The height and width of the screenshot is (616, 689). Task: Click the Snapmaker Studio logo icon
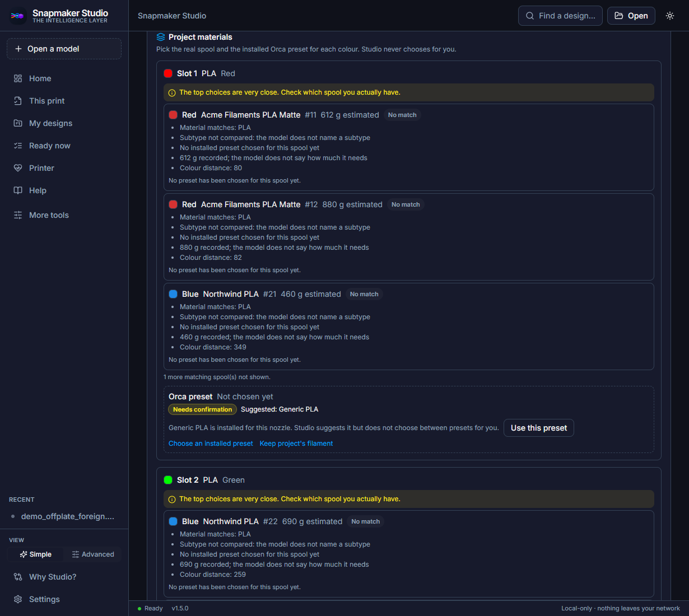click(x=17, y=16)
